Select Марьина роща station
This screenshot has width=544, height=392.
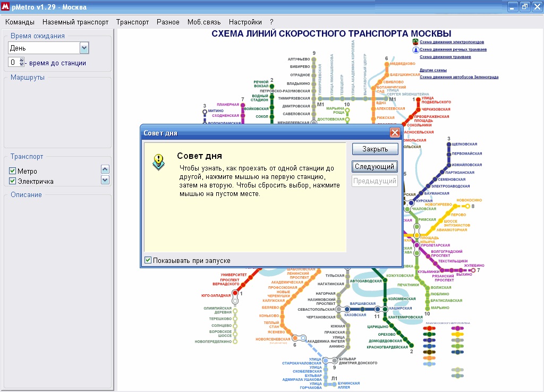tap(347, 110)
